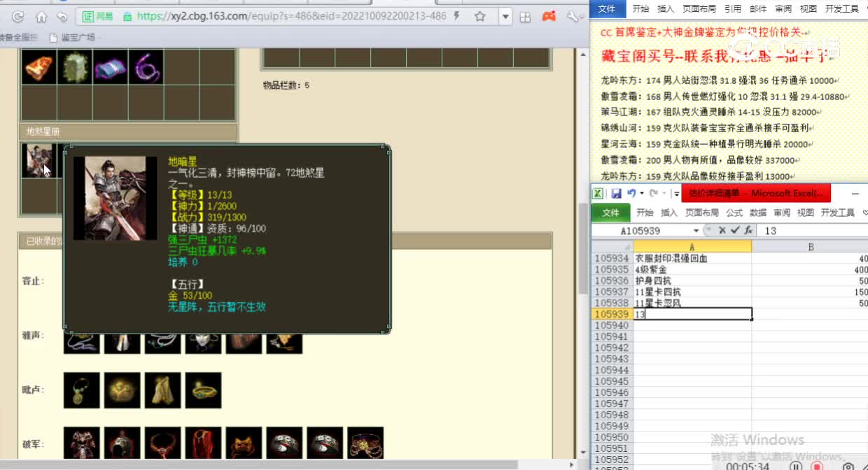Screen dimensions: 868x470
Task: Click the purple swirl inventory item
Action: (x=146, y=67)
